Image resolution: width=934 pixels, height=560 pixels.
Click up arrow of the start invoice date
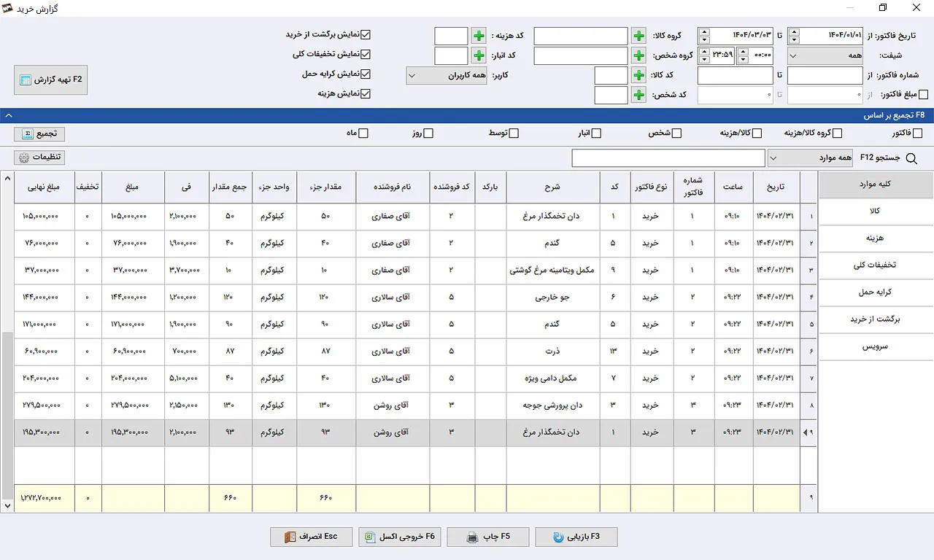coord(795,31)
